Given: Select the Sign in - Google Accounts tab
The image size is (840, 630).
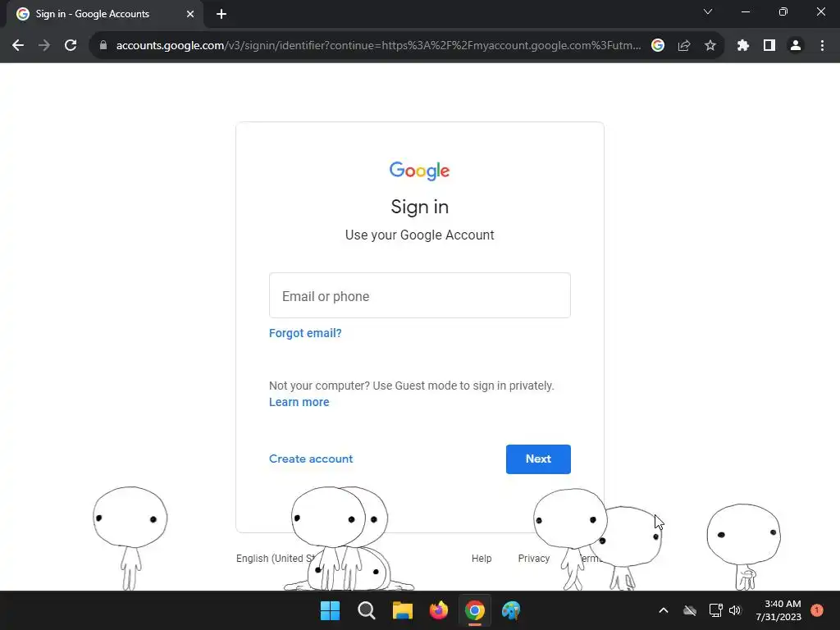Looking at the screenshot, I should 104,14.
